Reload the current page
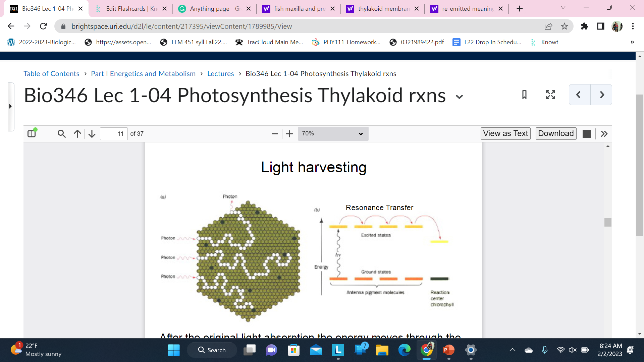 click(x=43, y=26)
